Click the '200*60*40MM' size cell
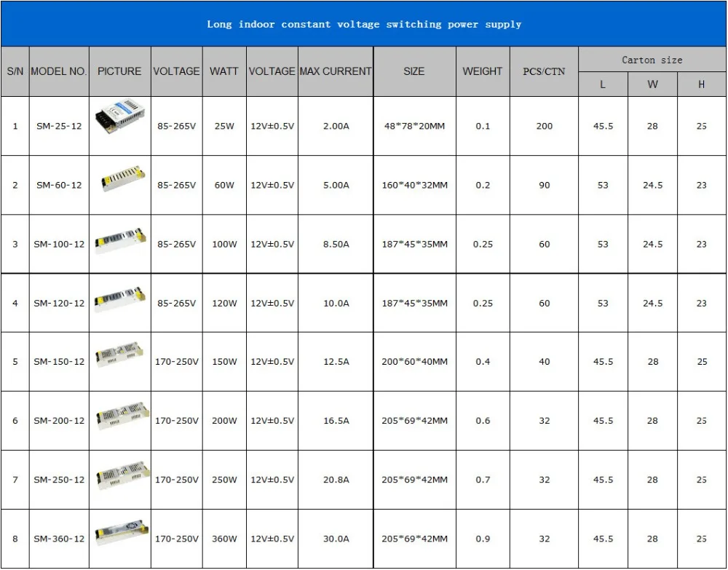Viewport: 728px width, 570px height. 414,362
